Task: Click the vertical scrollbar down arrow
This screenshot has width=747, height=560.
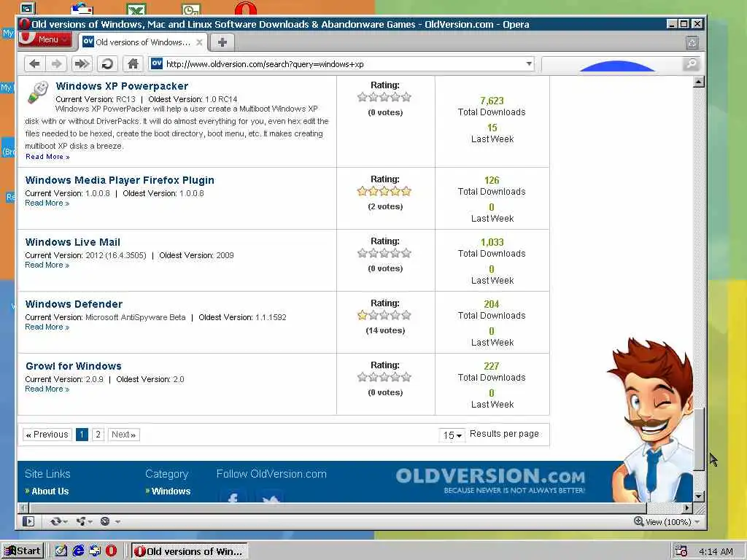Action: click(x=698, y=497)
